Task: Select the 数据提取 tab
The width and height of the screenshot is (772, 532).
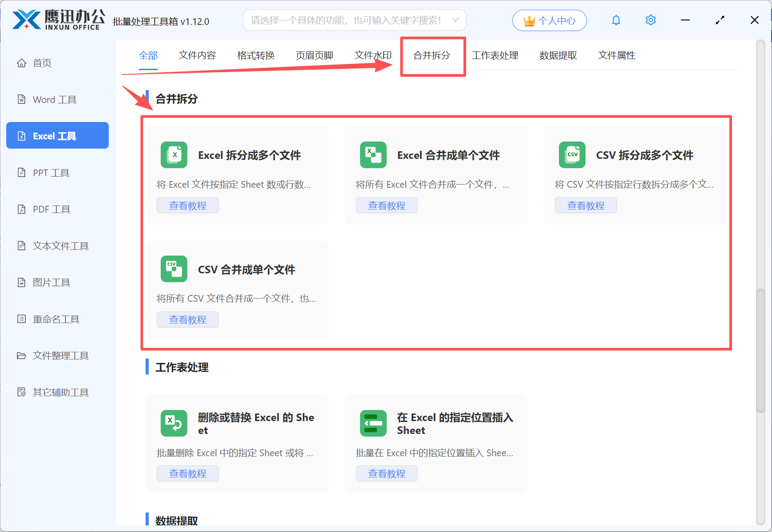Action: (558, 55)
